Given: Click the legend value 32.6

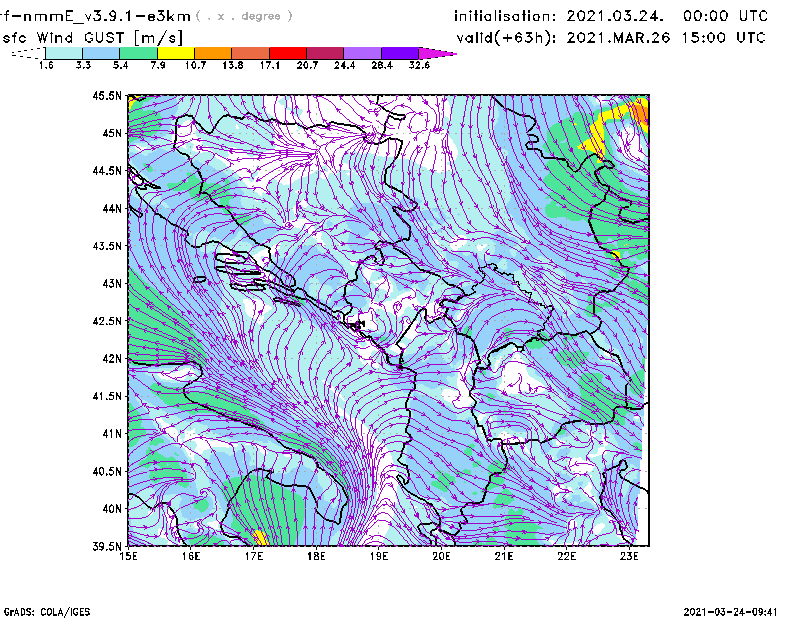Looking at the screenshot, I should click(x=419, y=65).
